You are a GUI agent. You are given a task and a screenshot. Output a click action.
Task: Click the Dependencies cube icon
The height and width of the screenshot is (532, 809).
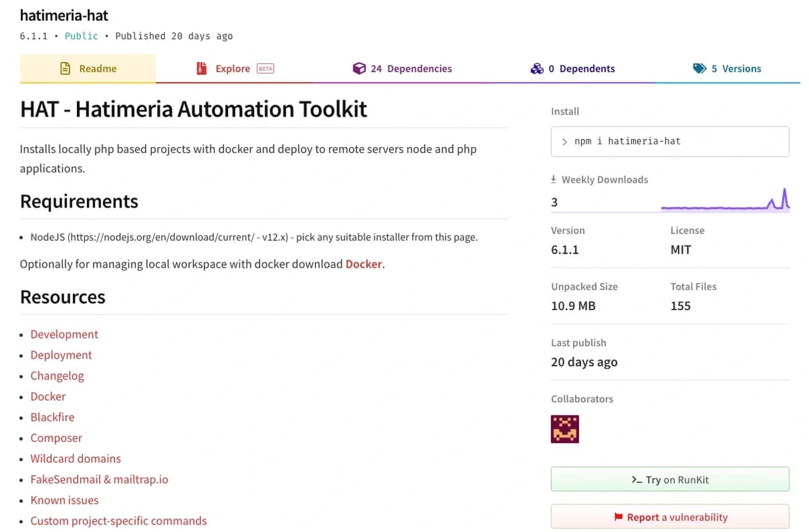tap(359, 69)
